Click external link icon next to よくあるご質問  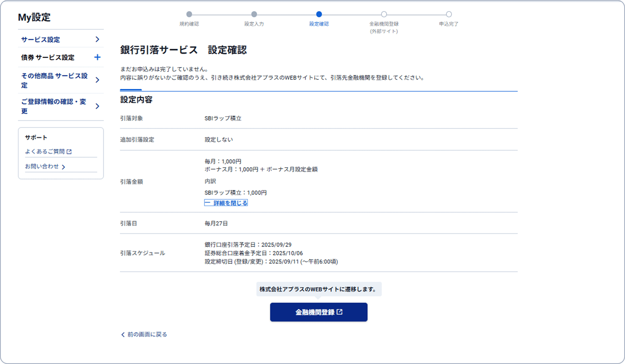coord(69,152)
